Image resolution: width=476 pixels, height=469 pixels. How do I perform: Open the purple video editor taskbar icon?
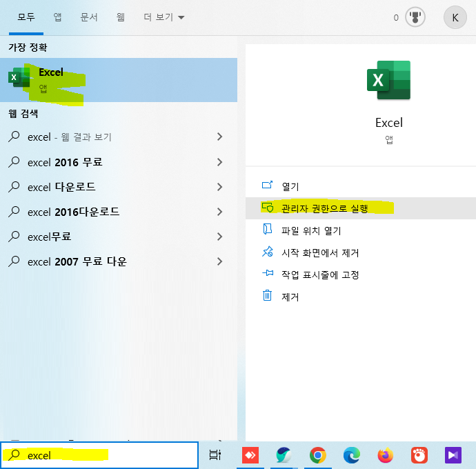[x=453, y=455]
